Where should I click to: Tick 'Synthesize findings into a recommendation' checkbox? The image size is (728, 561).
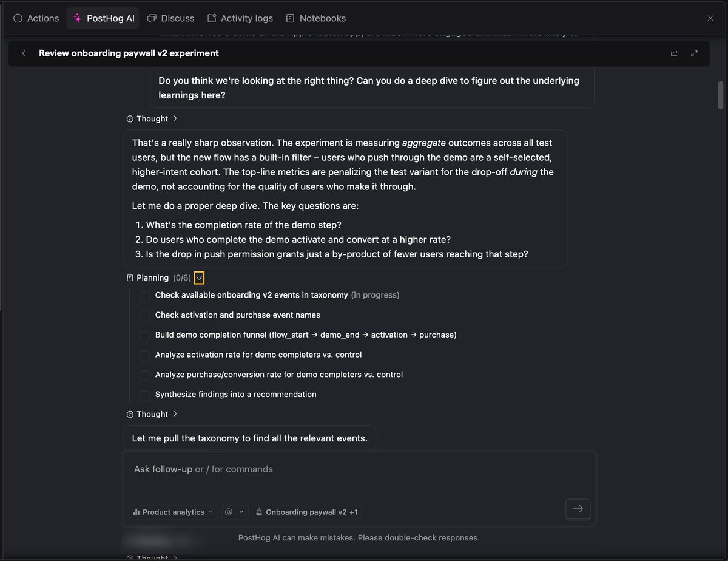144,395
